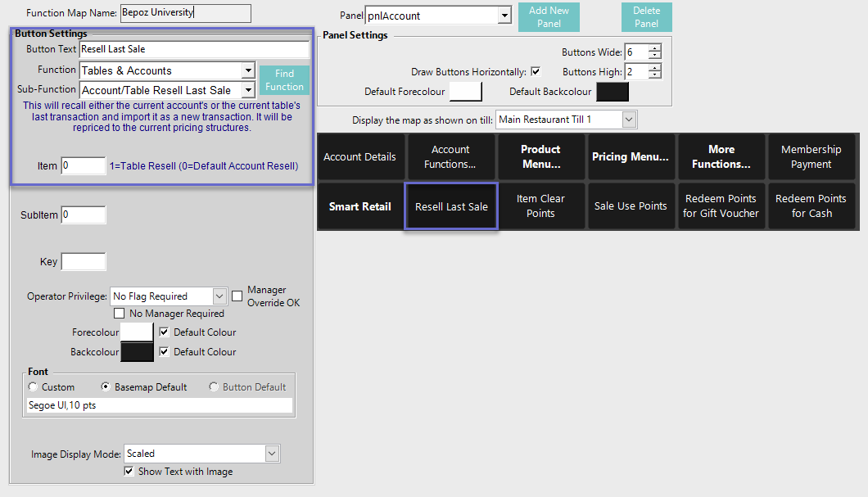The image size is (868, 497).
Task: Check the No Manager Required box
Action: (x=120, y=314)
